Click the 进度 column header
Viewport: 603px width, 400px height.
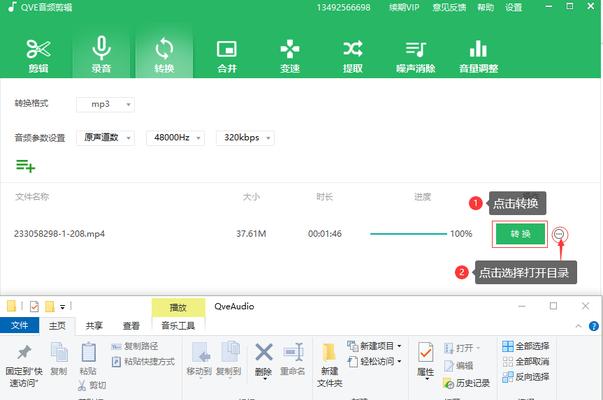pos(422,197)
